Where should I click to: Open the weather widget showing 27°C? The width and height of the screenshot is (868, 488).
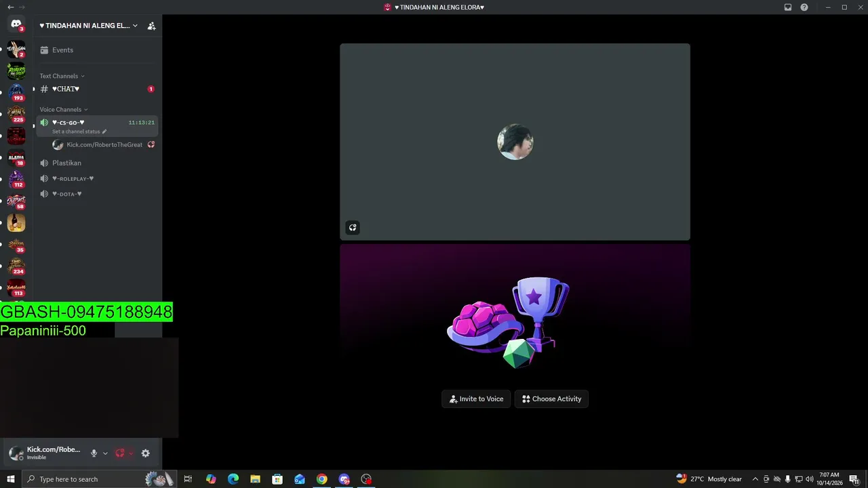click(x=709, y=479)
